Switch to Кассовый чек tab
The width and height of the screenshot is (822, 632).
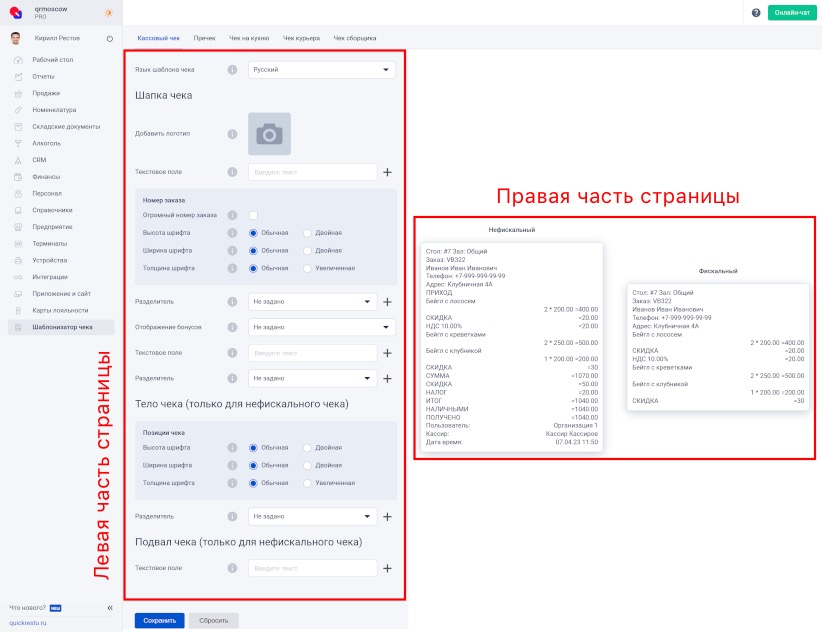tap(158, 38)
